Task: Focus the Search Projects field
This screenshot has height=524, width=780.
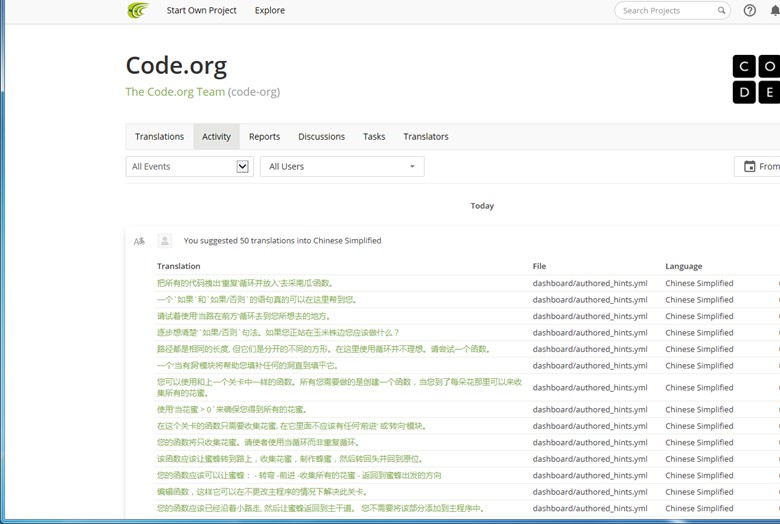Action: click(x=672, y=10)
